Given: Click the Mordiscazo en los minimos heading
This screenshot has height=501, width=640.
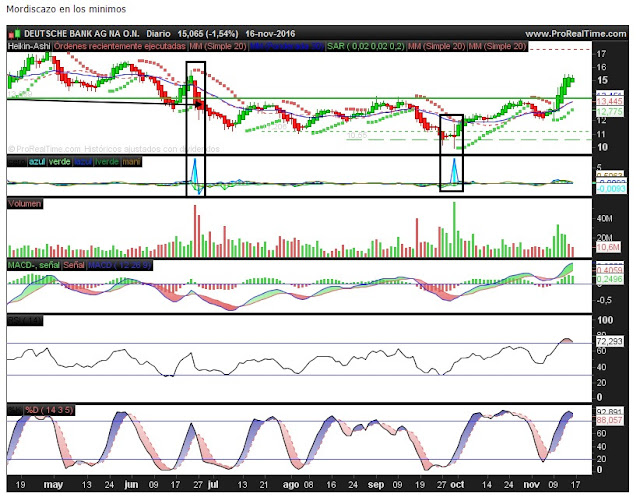Looking at the screenshot, I should pos(66,9).
